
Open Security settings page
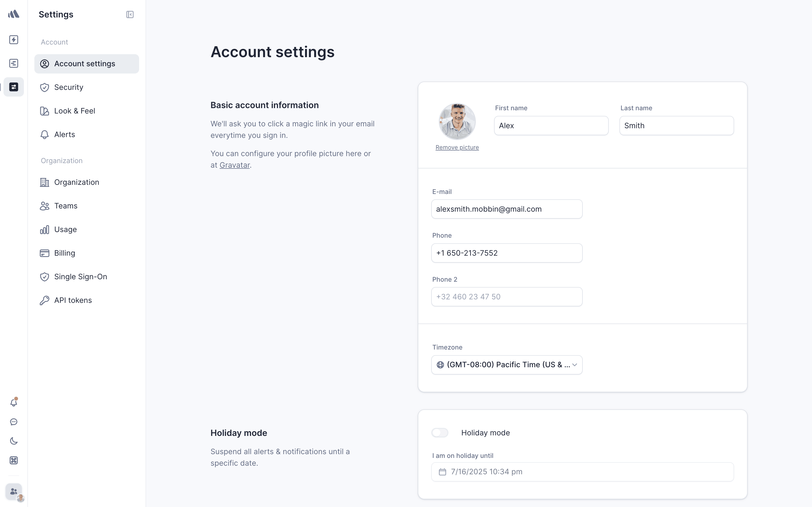[69, 87]
